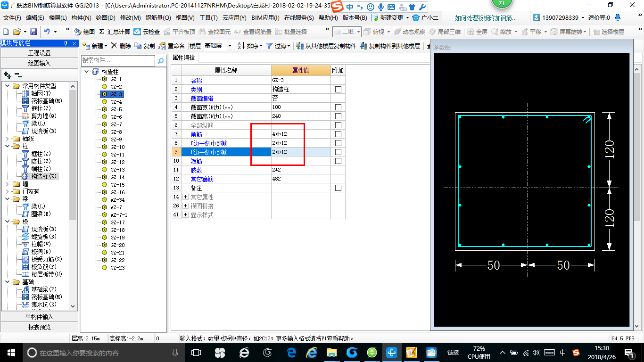The width and height of the screenshot is (644, 362).
Task: Click 局部三维 partial 3D tool
Action: tap(445, 32)
